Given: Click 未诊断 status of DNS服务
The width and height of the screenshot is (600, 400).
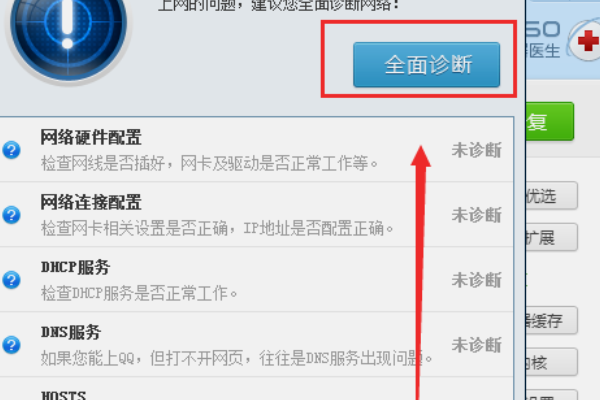Looking at the screenshot, I should [476, 345].
